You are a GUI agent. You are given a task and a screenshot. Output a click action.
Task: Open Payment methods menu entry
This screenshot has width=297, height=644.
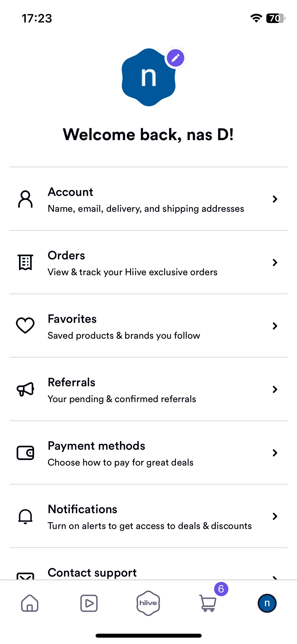(148, 453)
